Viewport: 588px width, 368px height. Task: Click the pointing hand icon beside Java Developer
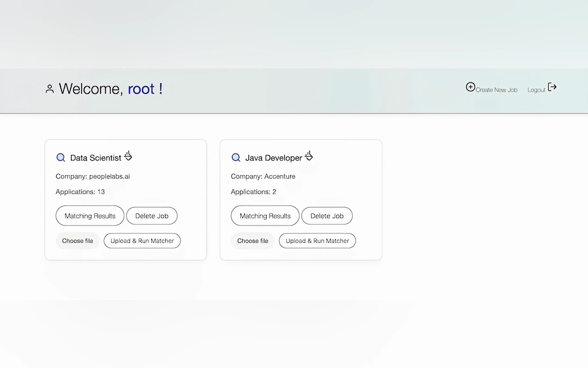309,156
